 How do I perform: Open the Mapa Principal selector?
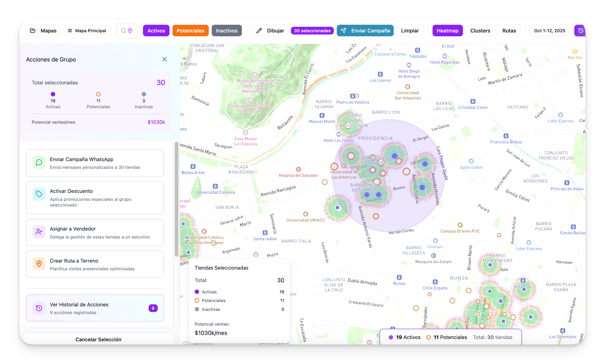[x=87, y=31]
